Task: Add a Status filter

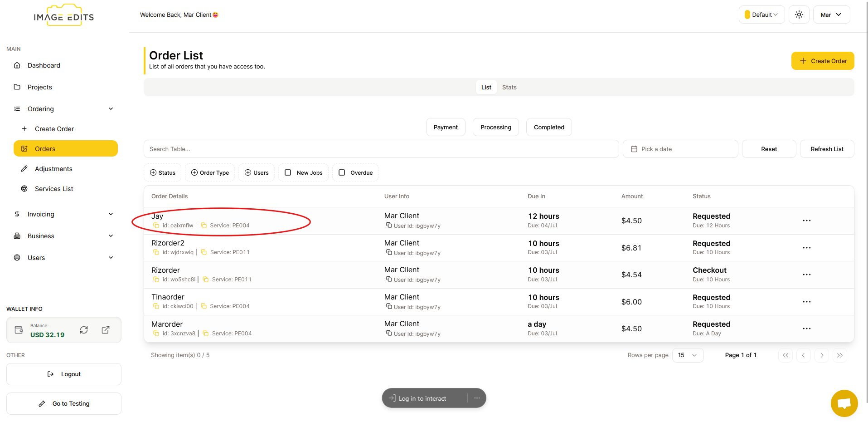Action: (163, 172)
